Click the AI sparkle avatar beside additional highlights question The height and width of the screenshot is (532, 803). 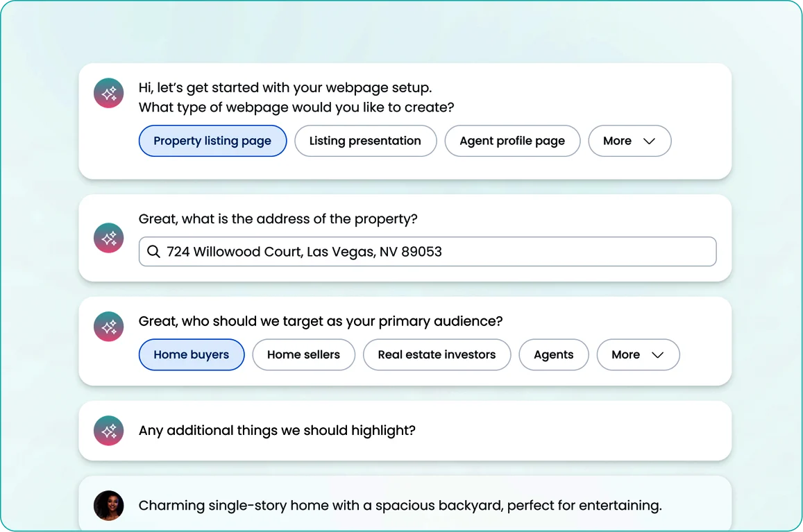click(109, 431)
